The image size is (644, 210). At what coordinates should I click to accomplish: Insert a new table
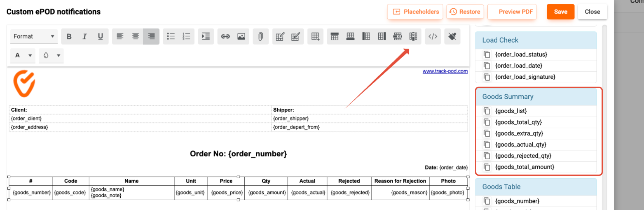[x=315, y=36]
